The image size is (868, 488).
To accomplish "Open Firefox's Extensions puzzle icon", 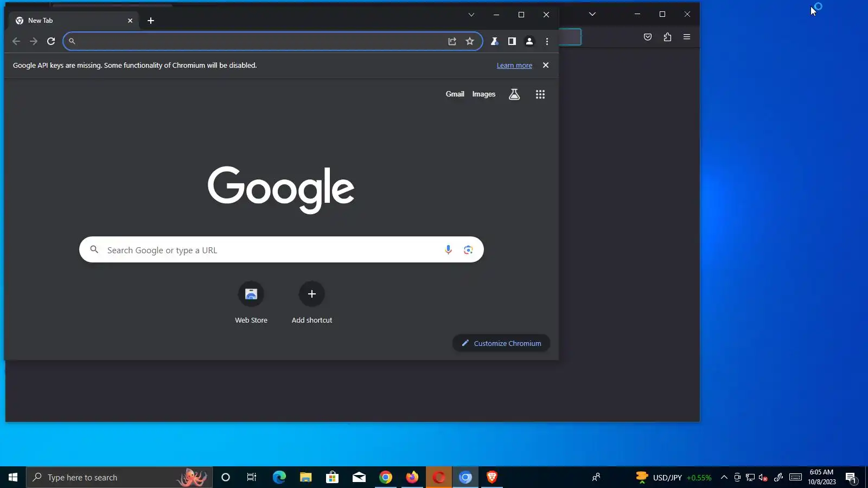I will click(667, 37).
